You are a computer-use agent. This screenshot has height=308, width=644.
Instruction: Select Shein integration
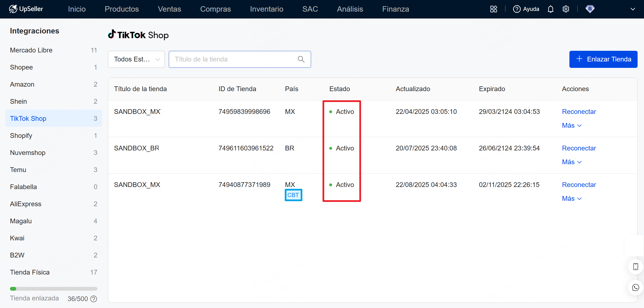[x=53, y=101]
